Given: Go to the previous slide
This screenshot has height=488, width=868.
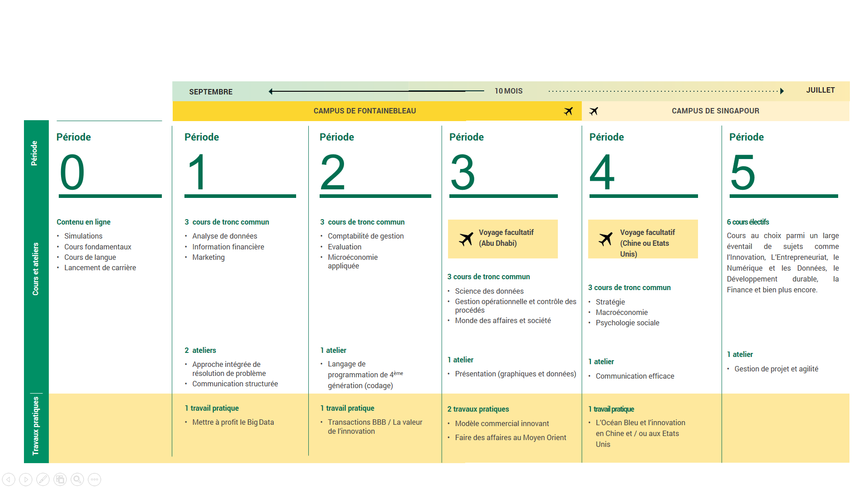Looking at the screenshot, I should (9, 479).
